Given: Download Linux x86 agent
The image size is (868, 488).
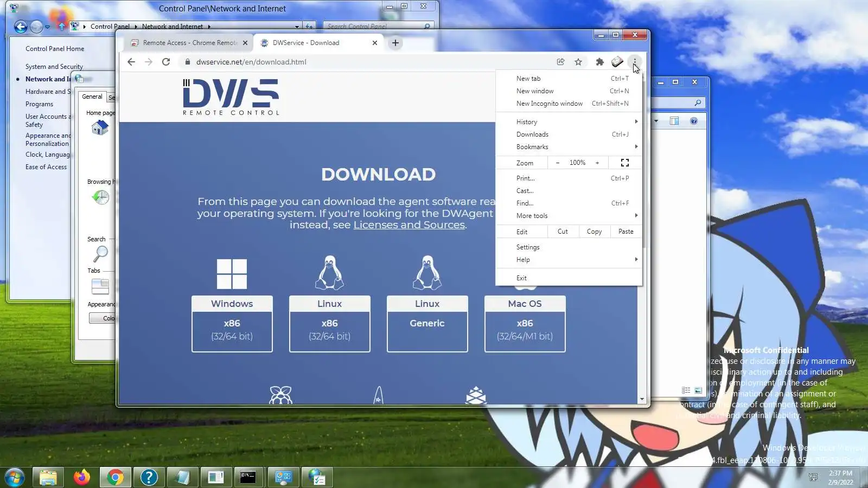Looking at the screenshot, I should point(329,324).
